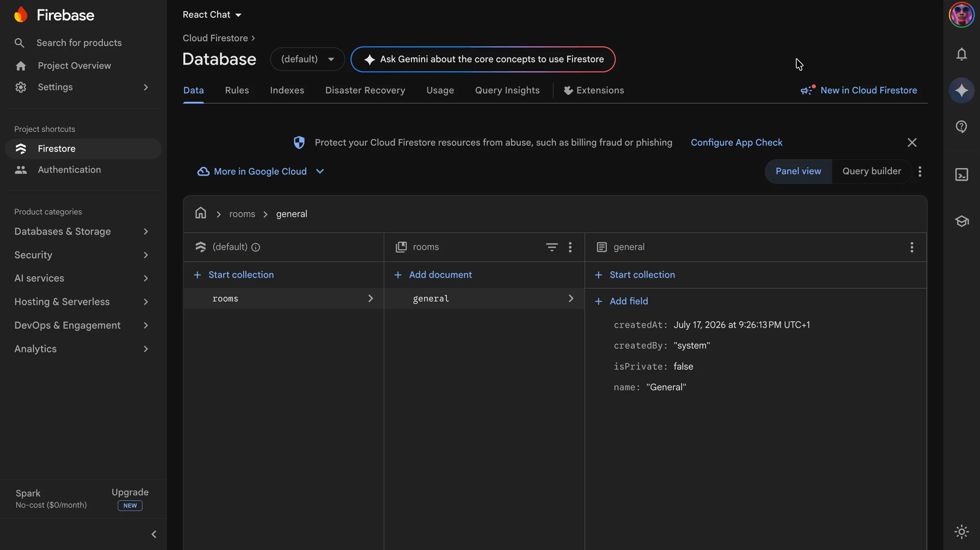Start collection under general document
This screenshot has width=980, height=550.
(635, 275)
